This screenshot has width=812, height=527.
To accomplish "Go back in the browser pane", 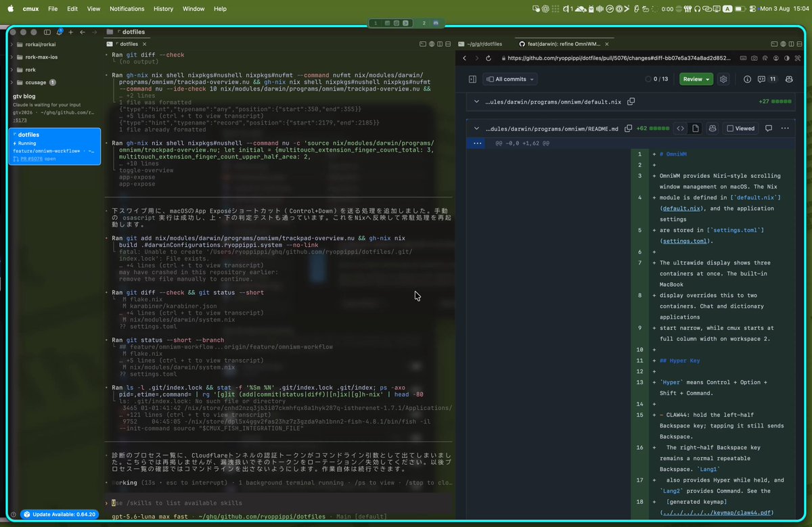I will click(x=465, y=58).
